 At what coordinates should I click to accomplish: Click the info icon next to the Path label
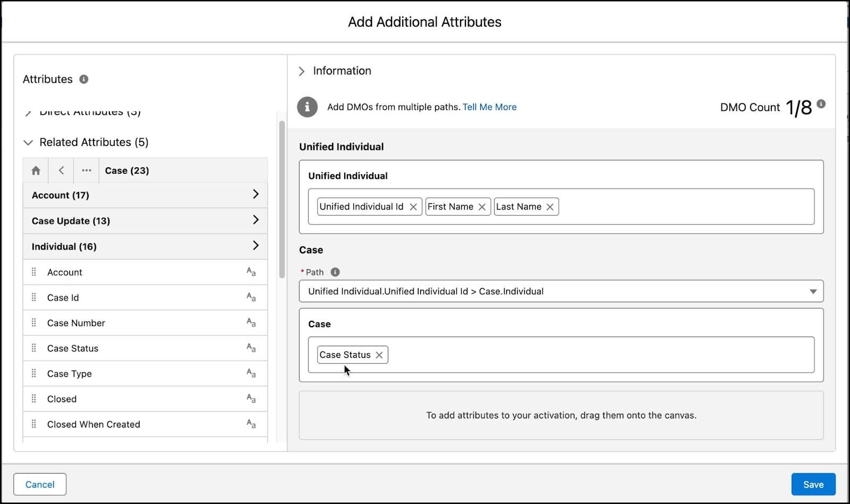coord(335,272)
